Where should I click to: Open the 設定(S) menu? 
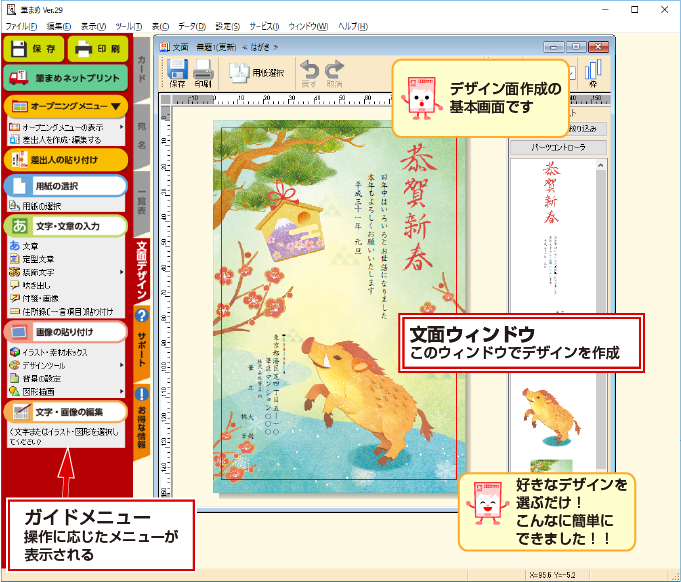pos(228,24)
